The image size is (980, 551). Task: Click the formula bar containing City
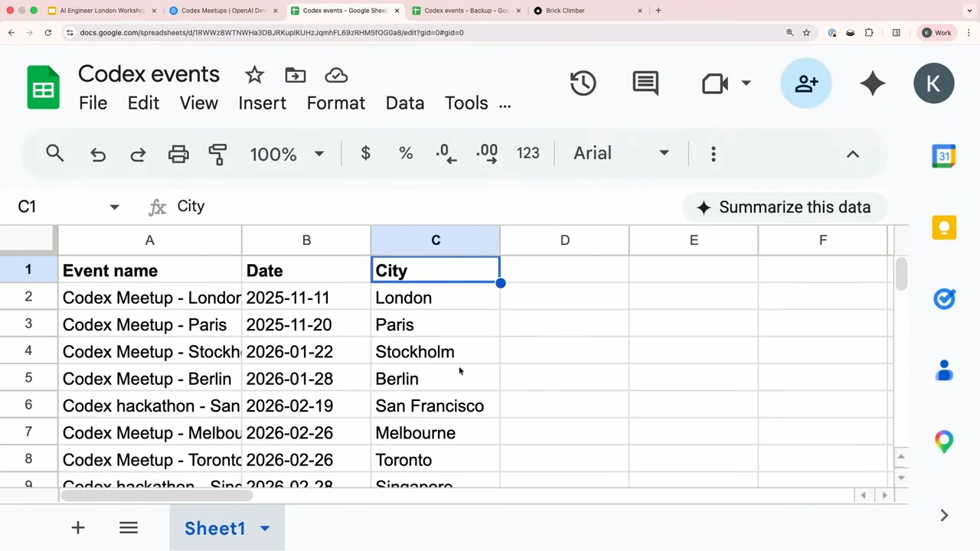pyautogui.click(x=425, y=207)
